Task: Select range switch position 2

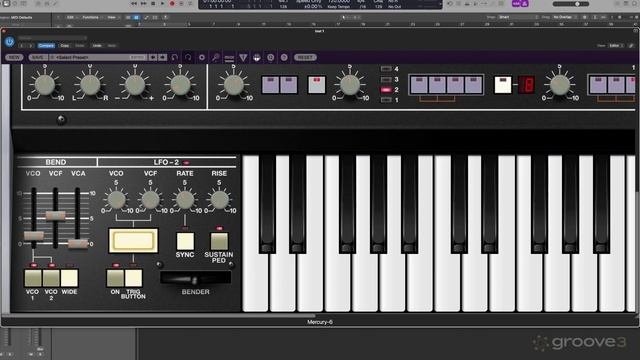Action: [386, 89]
